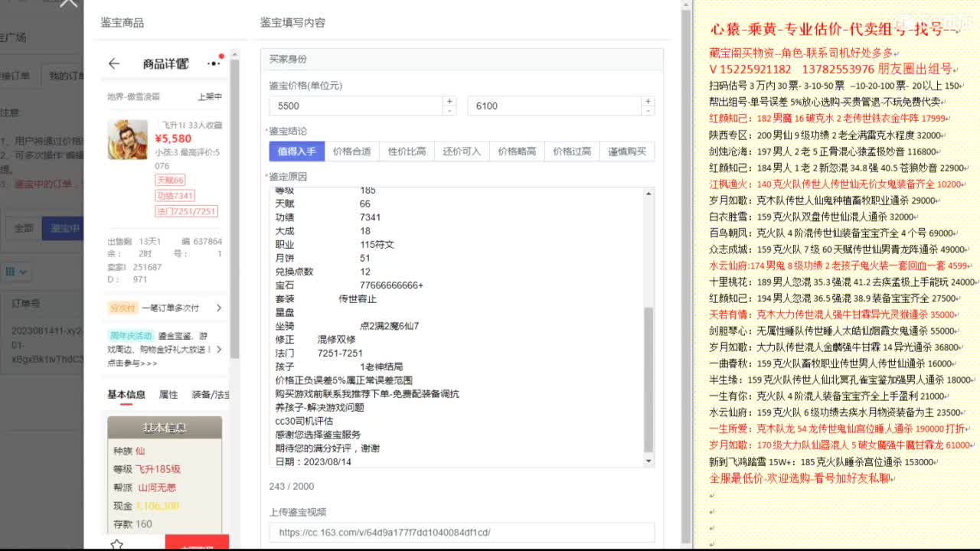The image size is (980, 551).
Task: Open the character avatar thumbnail
Action: tap(128, 139)
